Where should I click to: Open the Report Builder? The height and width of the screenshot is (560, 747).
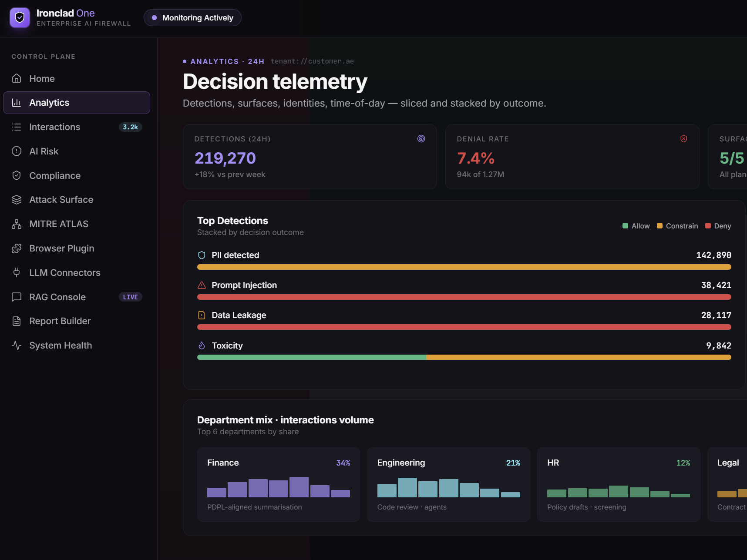[77, 321]
